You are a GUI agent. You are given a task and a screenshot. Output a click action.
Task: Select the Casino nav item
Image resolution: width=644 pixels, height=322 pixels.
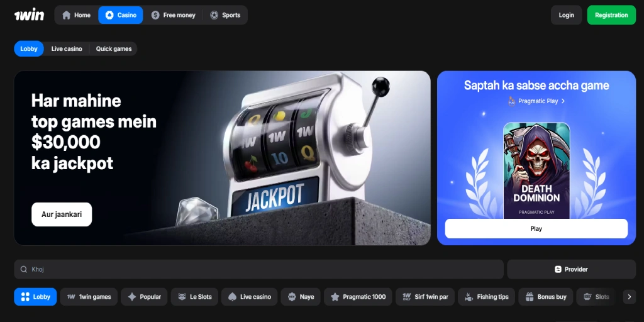coord(121,15)
